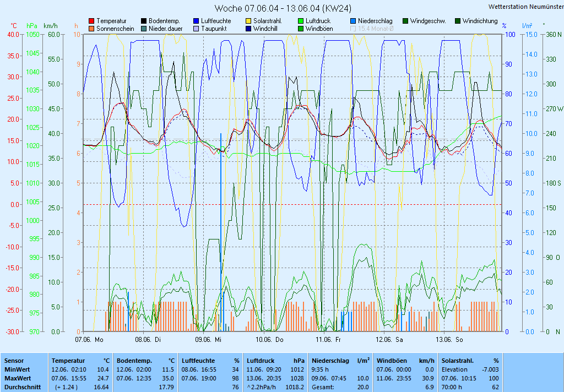Click the Niederschlag duration 9:35 h

coord(320,370)
